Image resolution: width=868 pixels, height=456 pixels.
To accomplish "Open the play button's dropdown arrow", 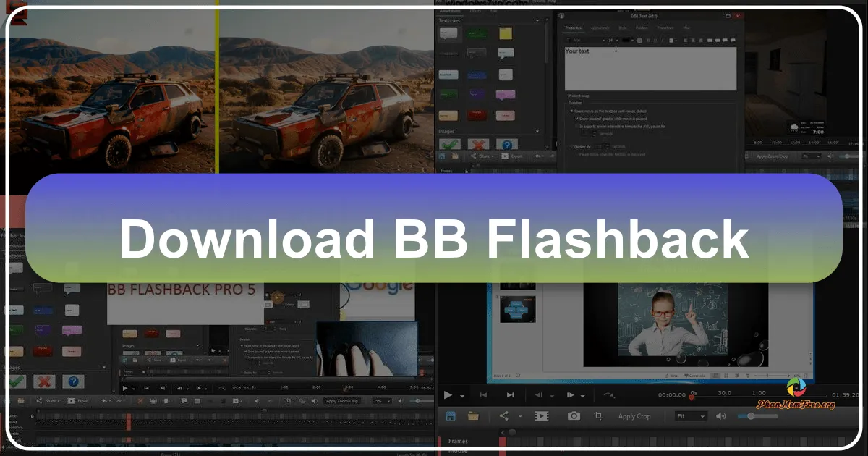I will click(x=461, y=394).
